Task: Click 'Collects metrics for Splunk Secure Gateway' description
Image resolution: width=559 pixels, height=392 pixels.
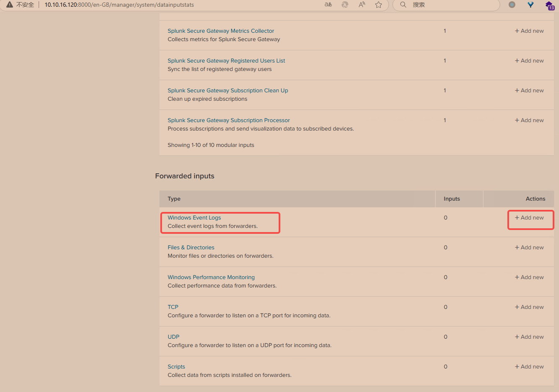Action: pos(224,39)
